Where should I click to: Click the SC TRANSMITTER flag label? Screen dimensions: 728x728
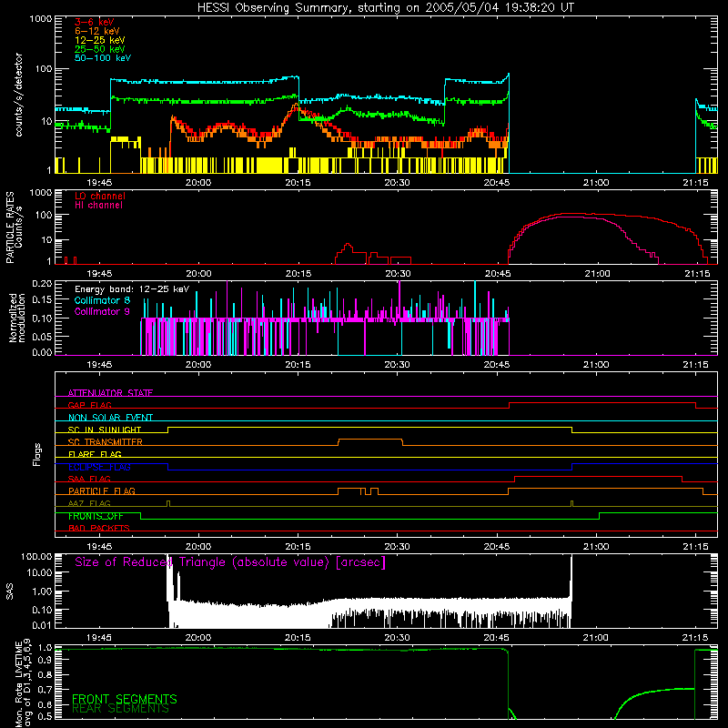coord(106,441)
